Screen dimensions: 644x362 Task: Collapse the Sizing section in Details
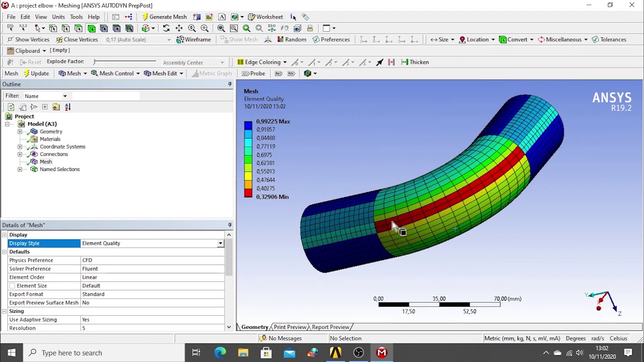click(4, 311)
